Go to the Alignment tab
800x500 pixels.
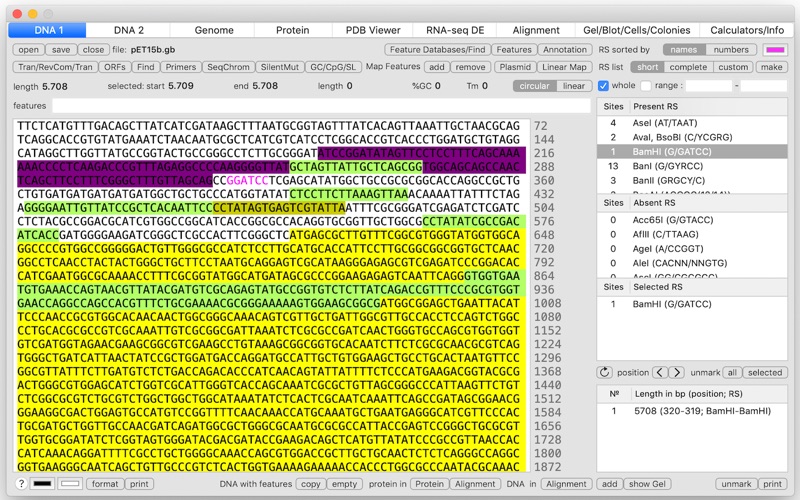point(536,30)
